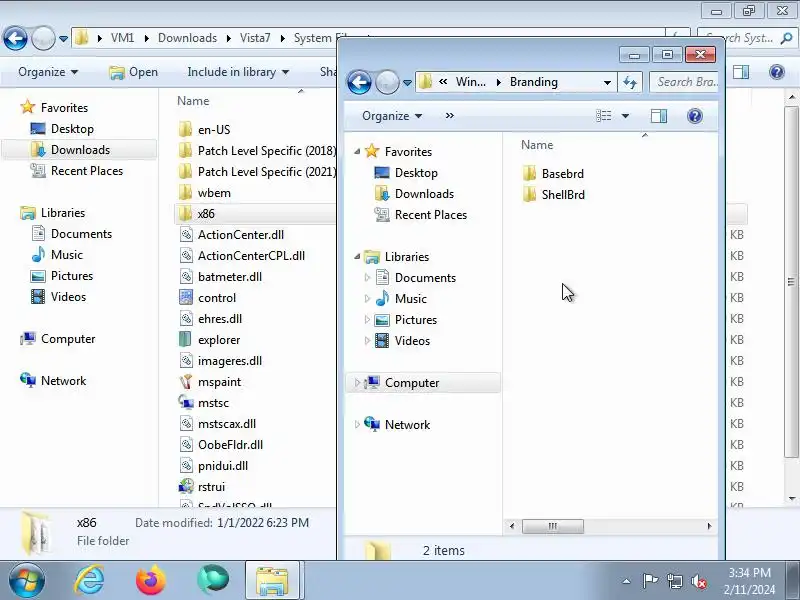This screenshot has width=800, height=600.
Task: Select Downloads in back window Favorites
Action: click(80, 149)
